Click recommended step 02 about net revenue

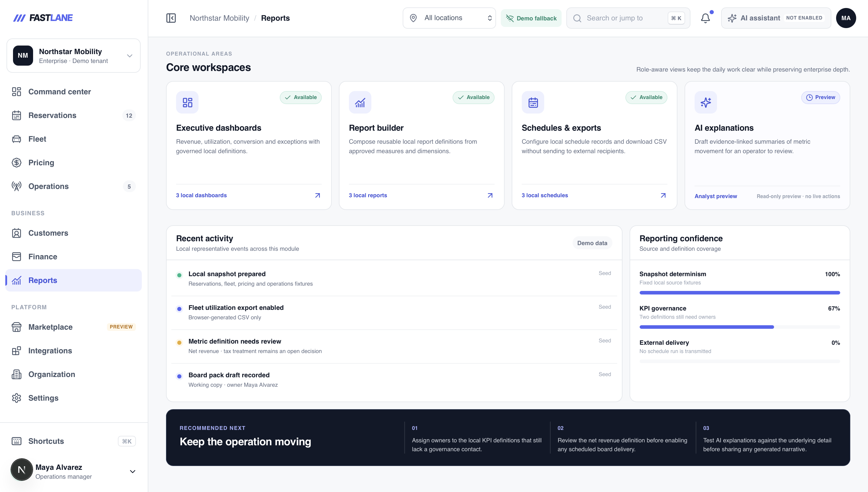click(622, 438)
